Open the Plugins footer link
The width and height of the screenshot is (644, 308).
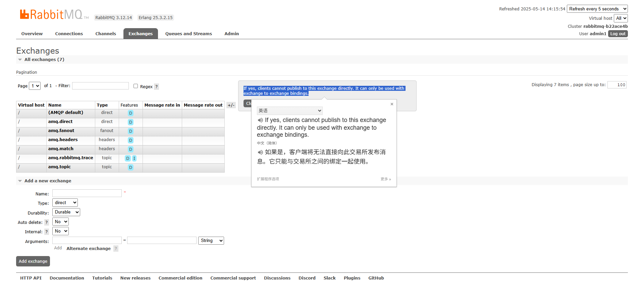pos(352,278)
